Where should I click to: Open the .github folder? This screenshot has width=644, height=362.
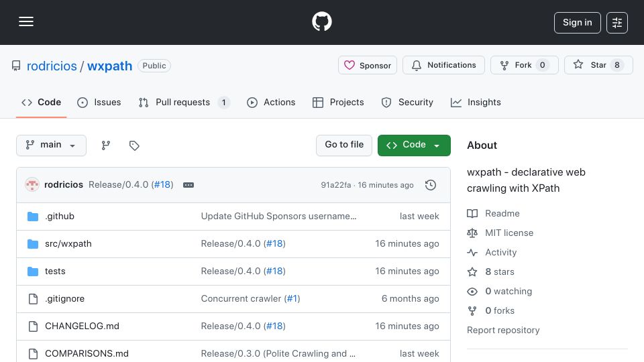point(60,217)
